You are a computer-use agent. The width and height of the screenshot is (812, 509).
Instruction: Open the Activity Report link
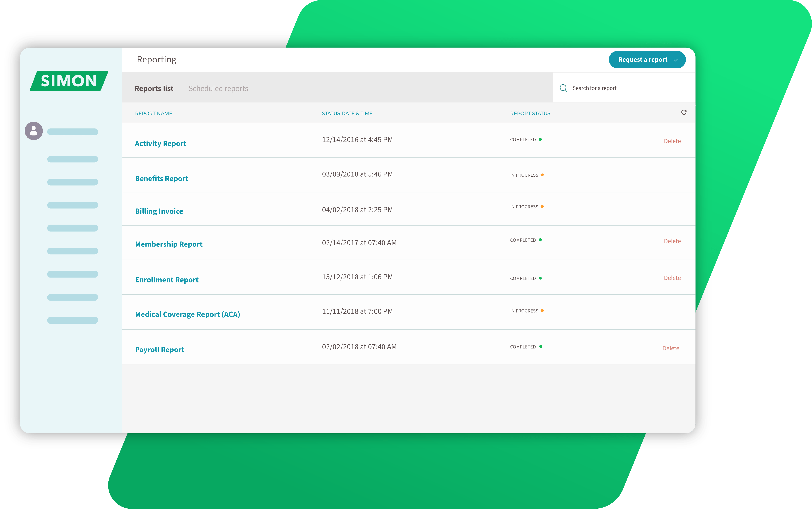pos(160,143)
